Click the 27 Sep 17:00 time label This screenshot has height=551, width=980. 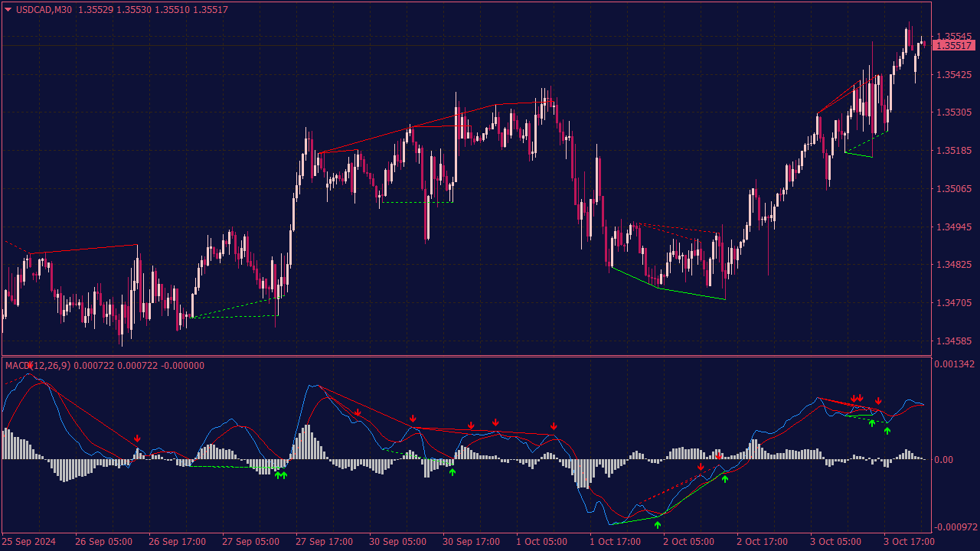tap(325, 542)
